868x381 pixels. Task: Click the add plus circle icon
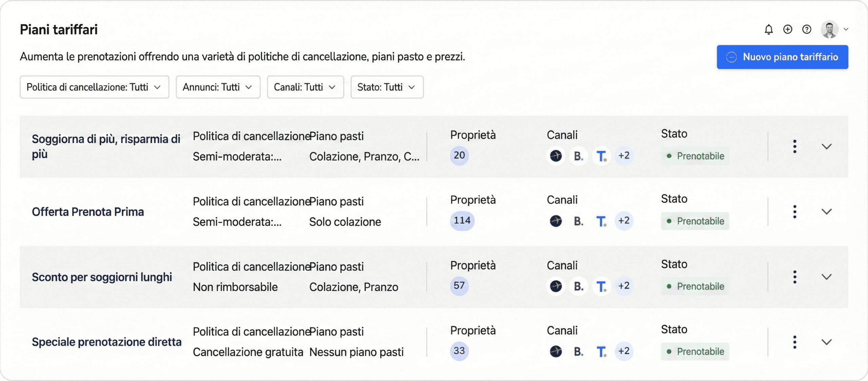point(788,30)
